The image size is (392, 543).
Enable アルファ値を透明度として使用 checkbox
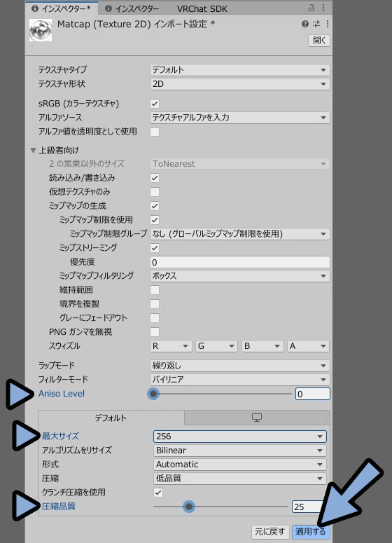click(155, 132)
